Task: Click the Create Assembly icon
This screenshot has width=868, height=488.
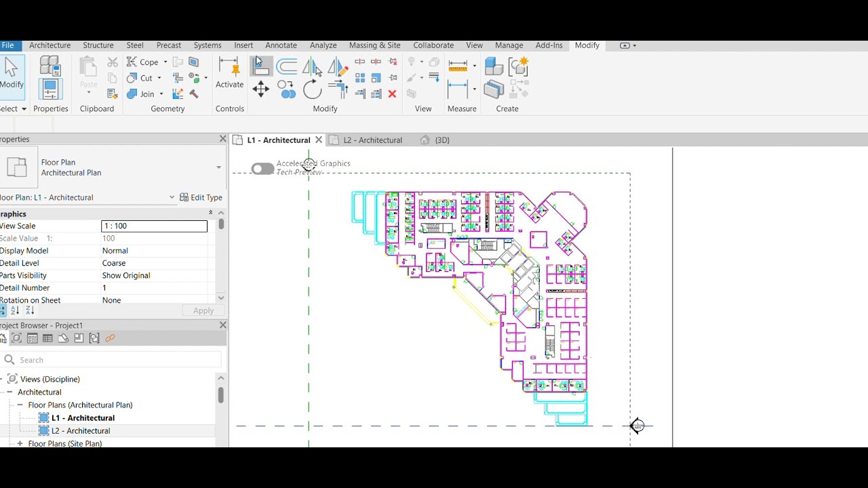Action: [494, 66]
